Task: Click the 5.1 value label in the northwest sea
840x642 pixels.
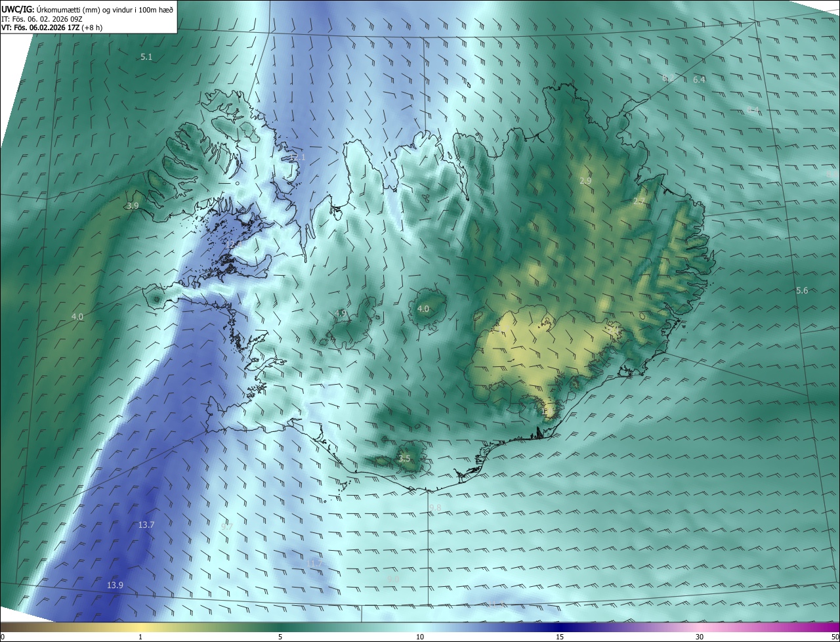Action: [x=146, y=57]
